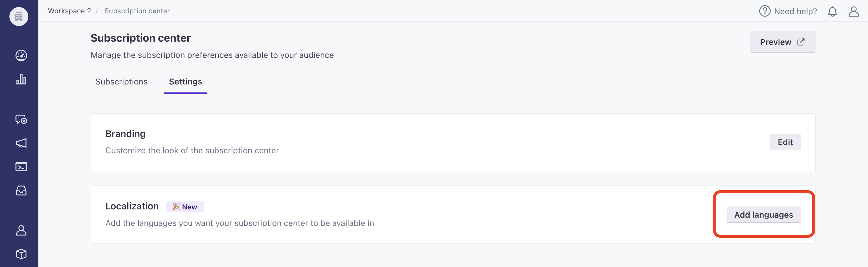The image size is (868, 267).
Task: Switch to the Subscriptions tab
Action: (x=121, y=82)
